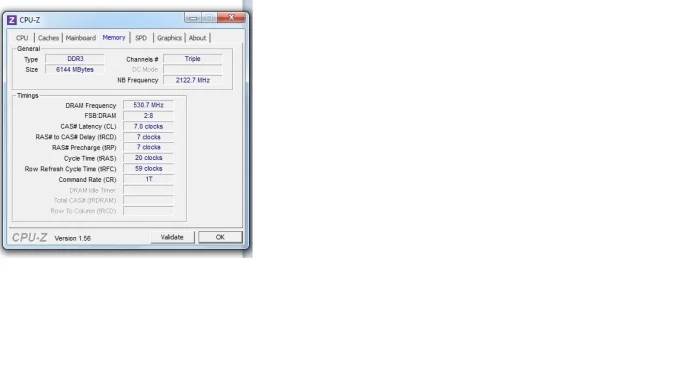Click the Validate button
Image resolution: width=683 pixels, height=384 pixels.
click(x=172, y=237)
